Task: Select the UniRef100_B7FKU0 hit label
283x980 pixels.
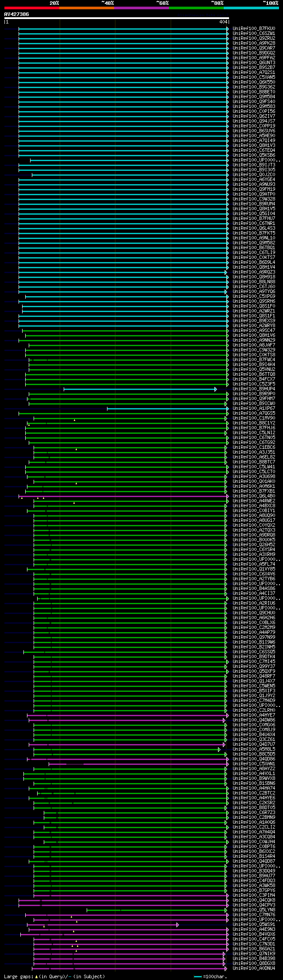Action: pyautogui.click(x=254, y=29)
